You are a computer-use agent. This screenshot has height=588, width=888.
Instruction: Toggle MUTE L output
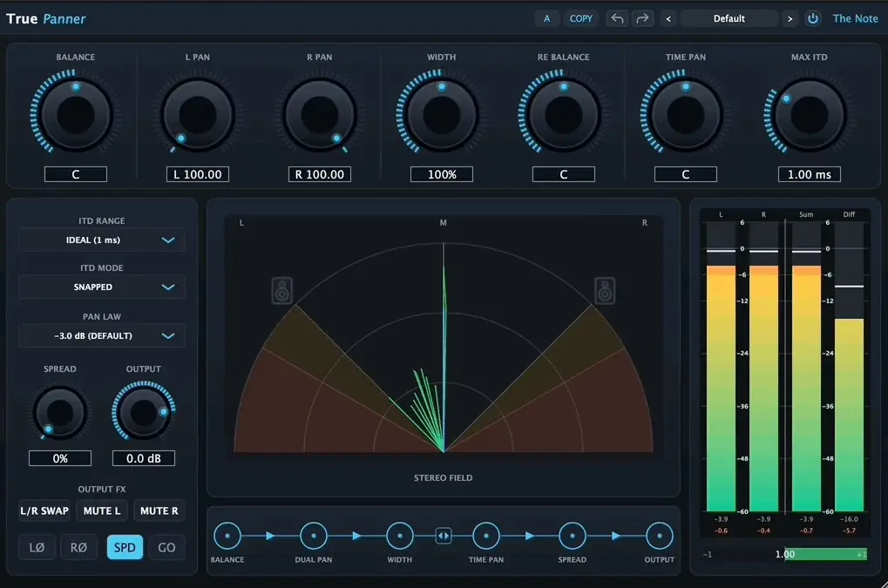[x=102, y=511]
